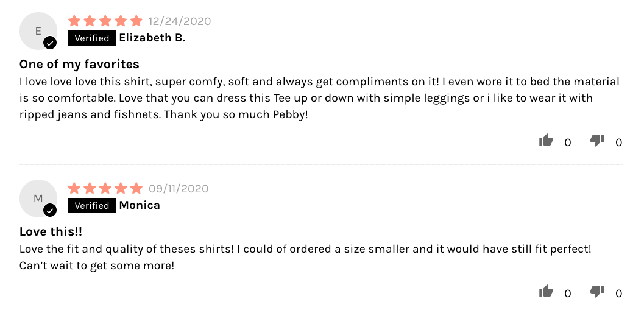Click the first star of Elizabeth's rating

(74, 21)
